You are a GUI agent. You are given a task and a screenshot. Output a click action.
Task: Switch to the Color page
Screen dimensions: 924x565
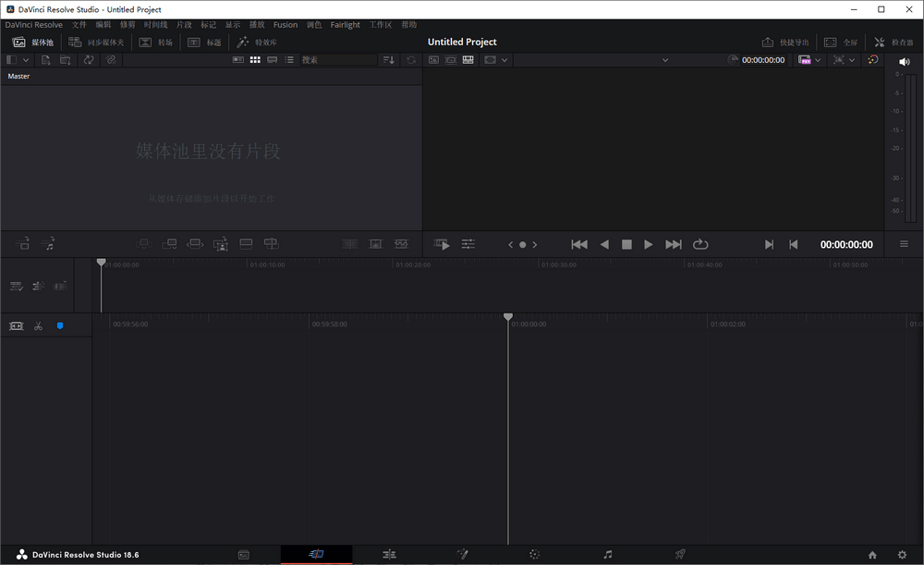pos(534,554)
